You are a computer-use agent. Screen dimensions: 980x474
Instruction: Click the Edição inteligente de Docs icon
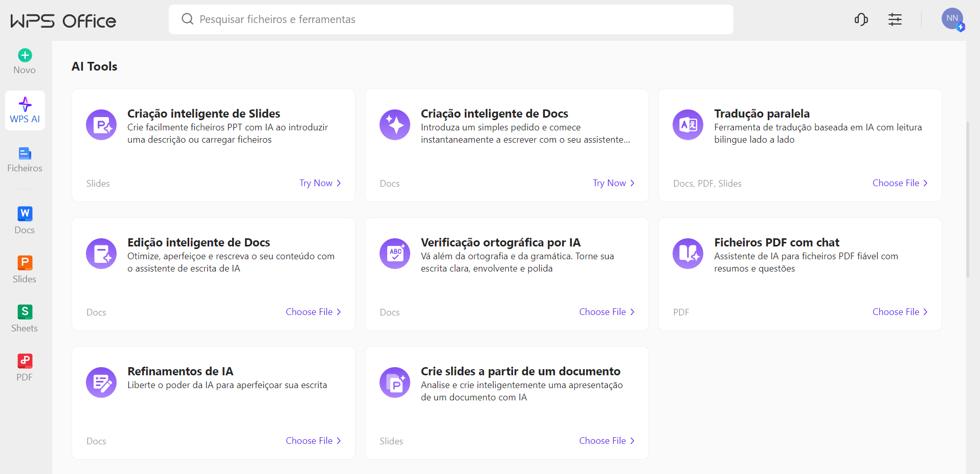[101, 254]
